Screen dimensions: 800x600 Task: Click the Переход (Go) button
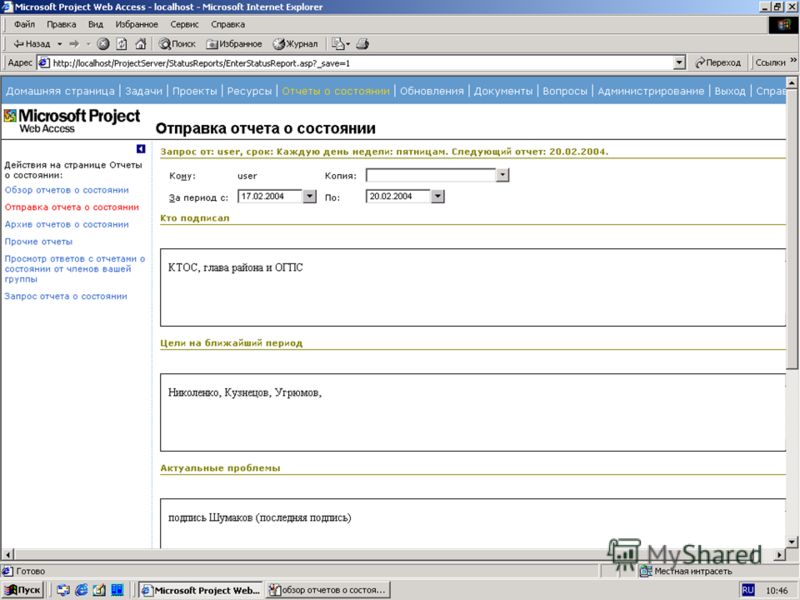coord(718,63)
